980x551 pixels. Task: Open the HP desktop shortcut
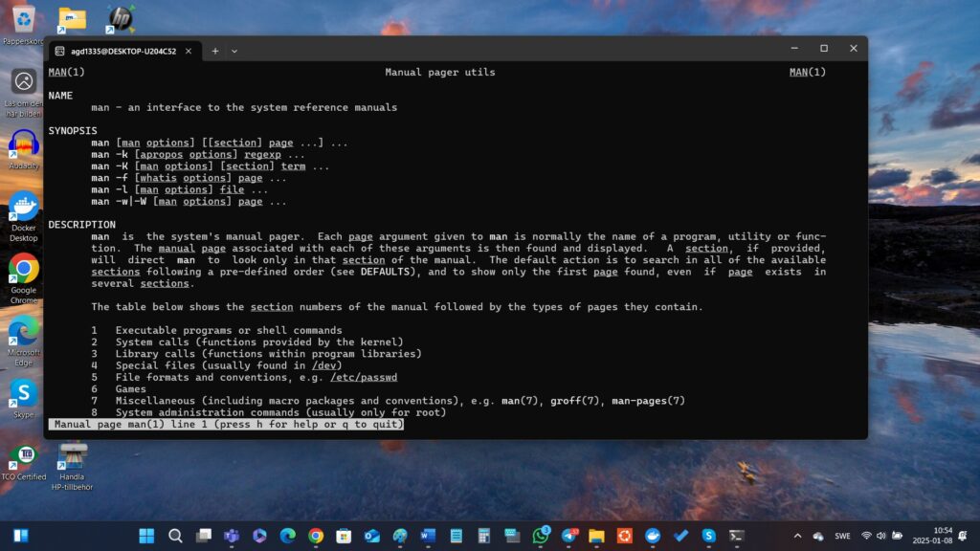pyautogui.click(x=120, y=17)
